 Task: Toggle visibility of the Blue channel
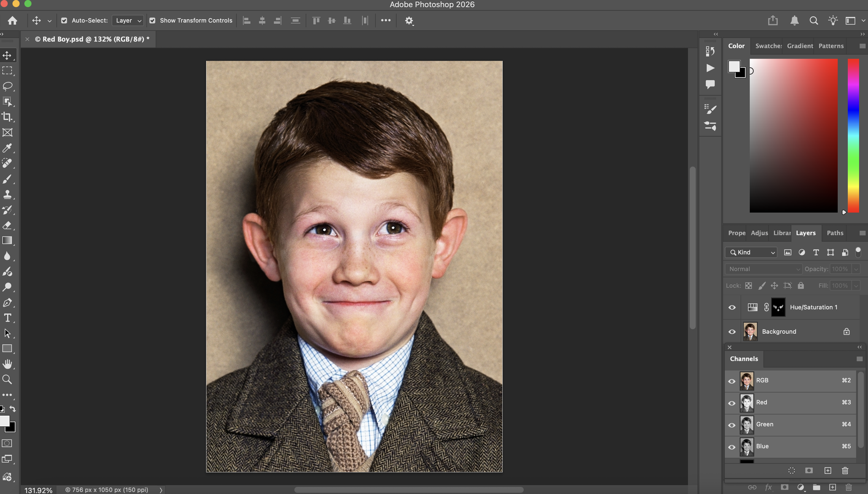[732, 447]
